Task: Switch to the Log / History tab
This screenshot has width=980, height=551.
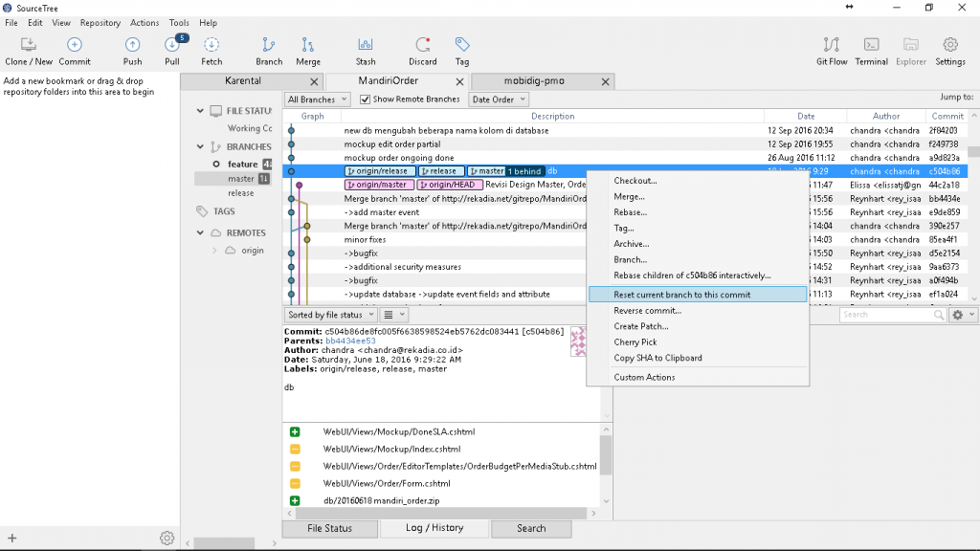Action: click(434, 528)
